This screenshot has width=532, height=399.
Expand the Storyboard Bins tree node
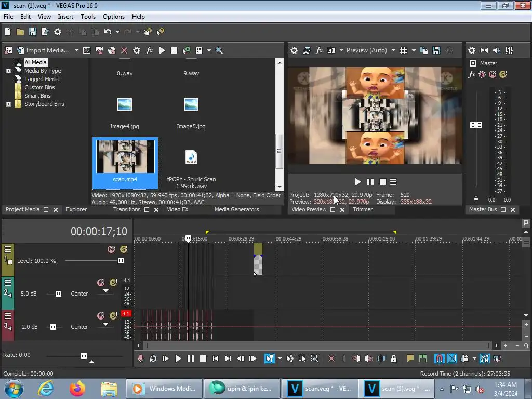pos(8,104)
